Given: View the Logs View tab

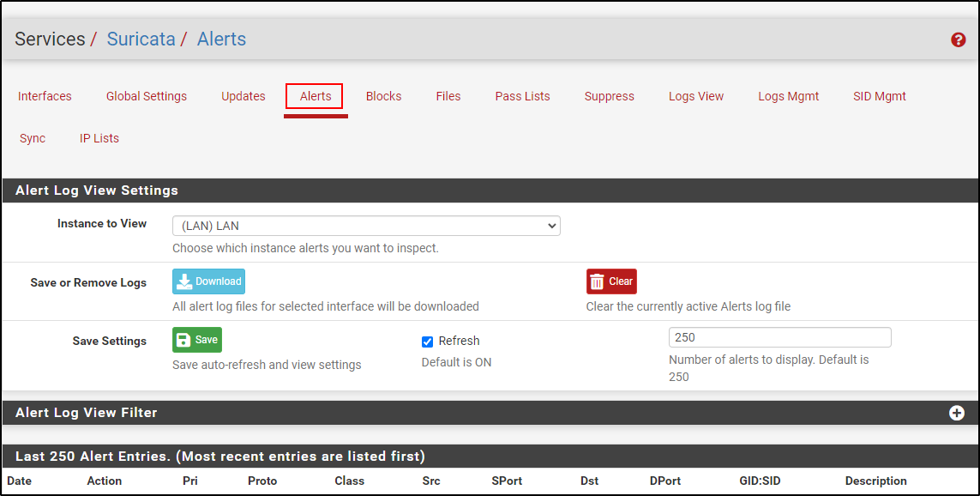Looking at the screenshot, I should click(696, 96).
